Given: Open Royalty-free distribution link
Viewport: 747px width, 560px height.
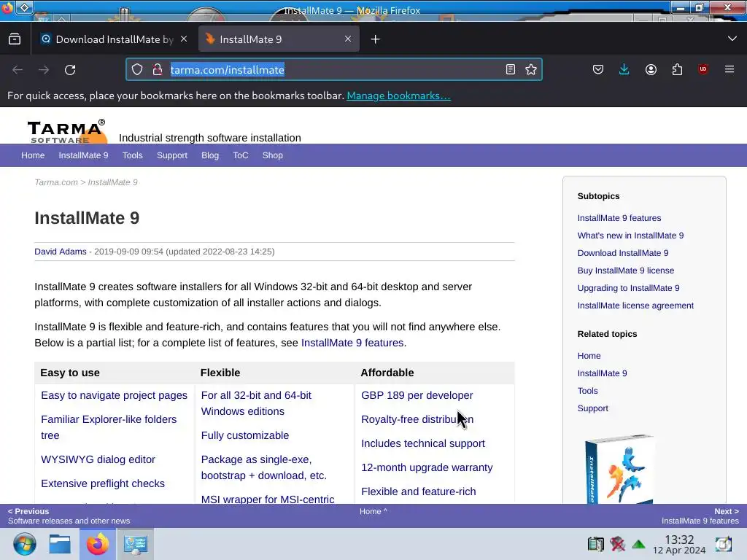Looking at the screenshot, I should pyautogui.click(x=417, y=419).
